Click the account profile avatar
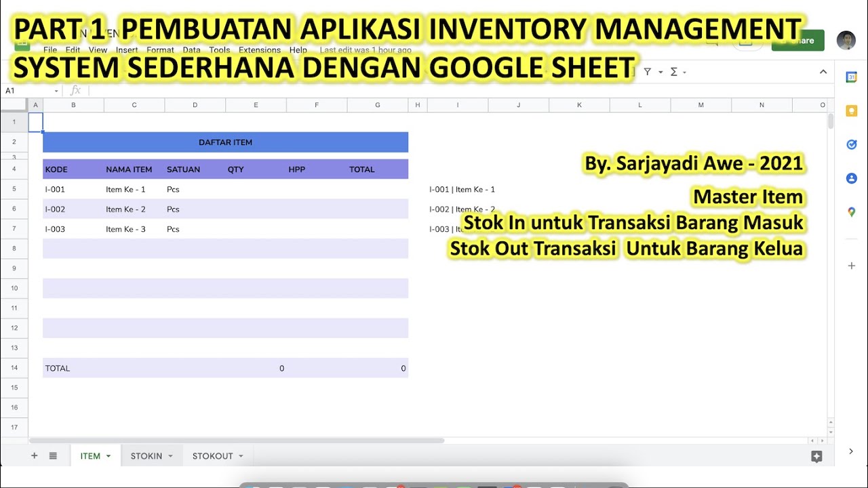This screenshot has width=868, height=488. (x=846, y=41)
